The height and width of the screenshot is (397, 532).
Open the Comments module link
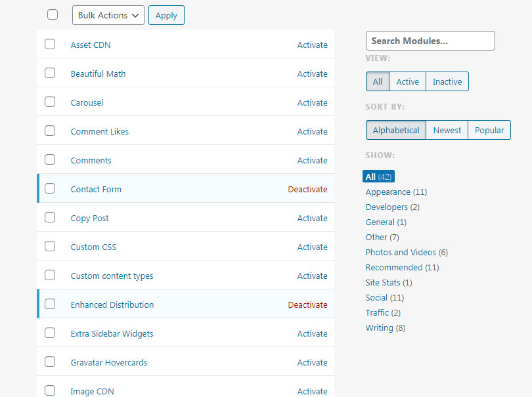pos(91,160)
